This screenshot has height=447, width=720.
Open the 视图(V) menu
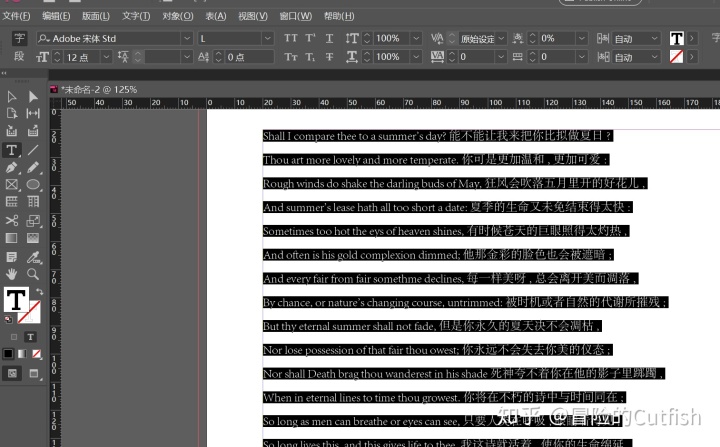tap(253, 16)
